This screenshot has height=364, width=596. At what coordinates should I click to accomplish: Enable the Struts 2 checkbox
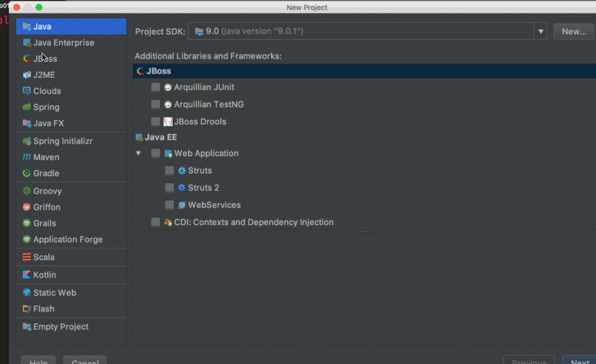170,187
